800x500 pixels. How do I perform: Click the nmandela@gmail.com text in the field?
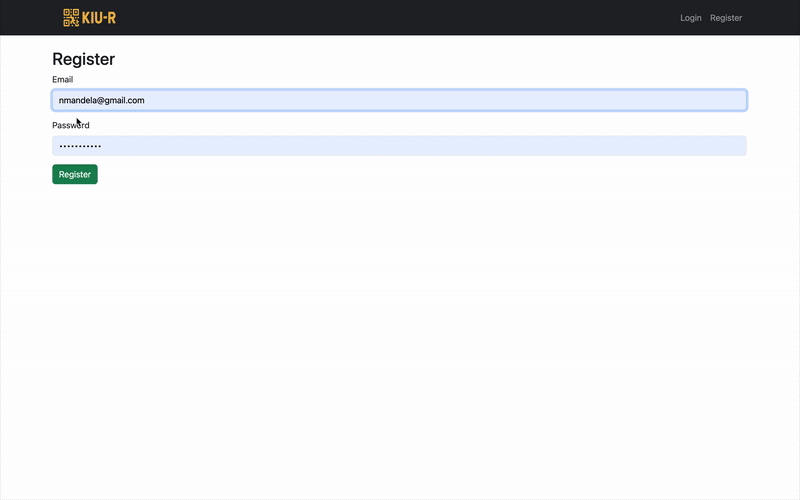click(102, 101)
